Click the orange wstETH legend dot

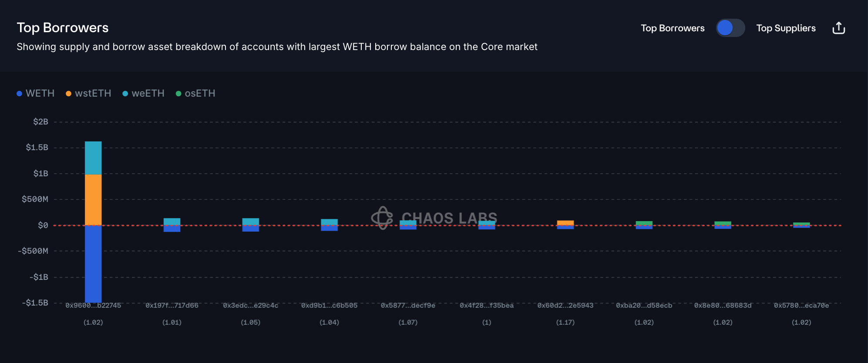[x=68, y=94]
